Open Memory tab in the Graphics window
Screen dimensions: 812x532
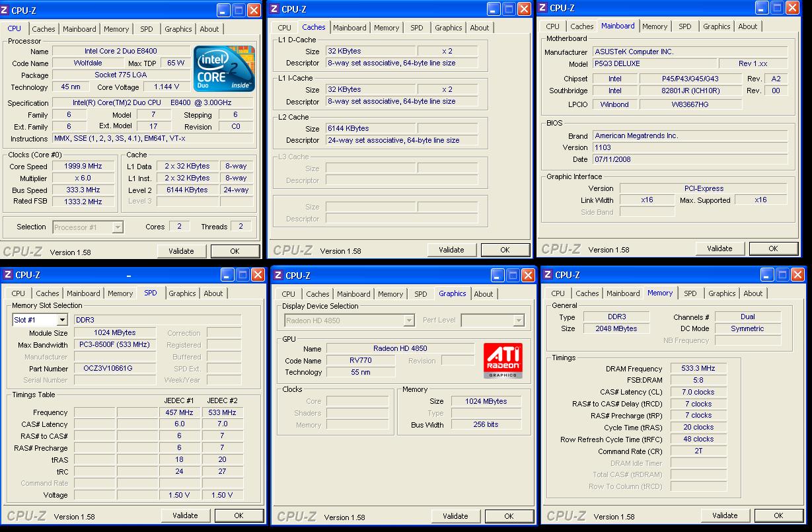(x=390, y=294)
